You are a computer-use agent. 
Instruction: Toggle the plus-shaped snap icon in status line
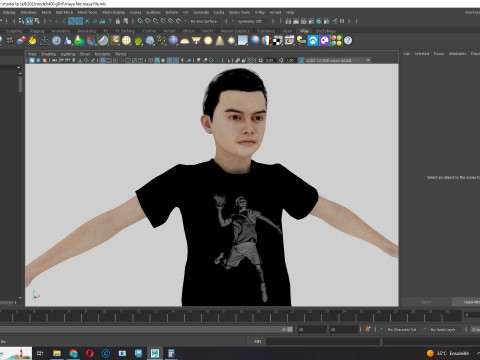56,21
